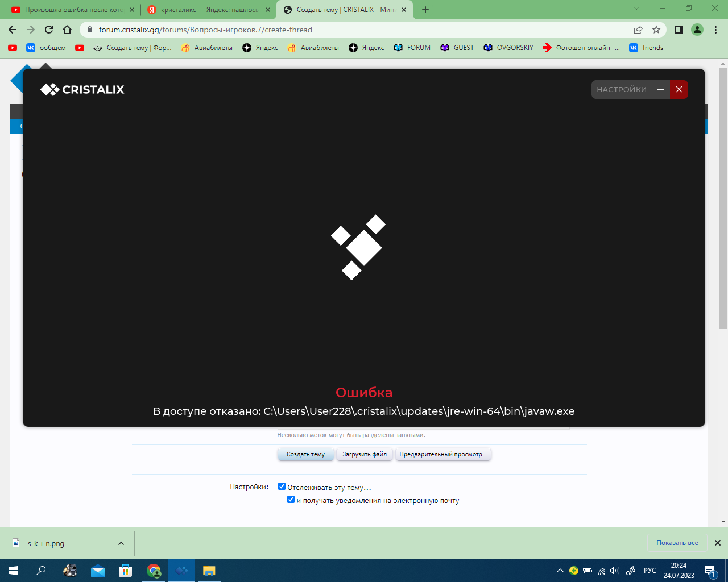The height and width of the screenshot is (582, 728).
Task: Open the OVGORSKIY bookmark
Action: click(x=508, y=48)
